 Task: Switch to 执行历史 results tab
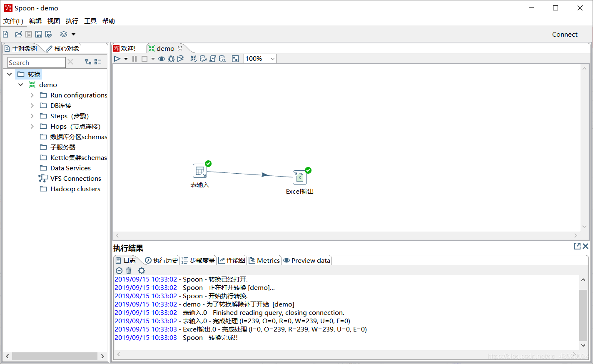point(162,260)
